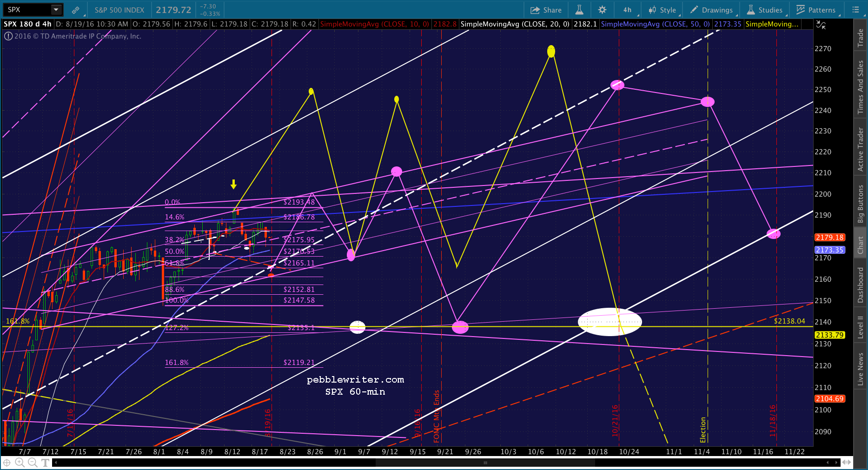Select the crosshair pan tool icon

pyautogui.click(x=7, y=462)
